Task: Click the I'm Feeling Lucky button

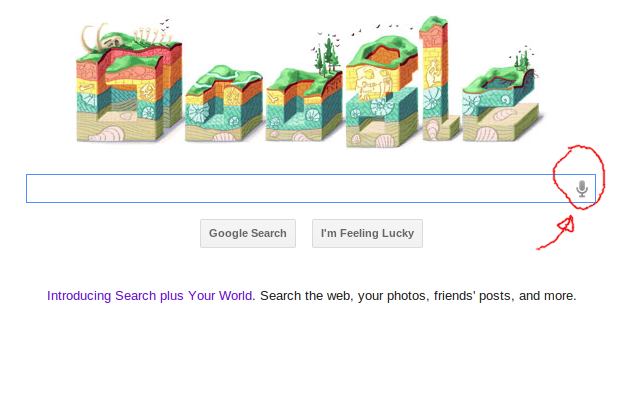Action: pyautogui.click(x=367, y=234)
